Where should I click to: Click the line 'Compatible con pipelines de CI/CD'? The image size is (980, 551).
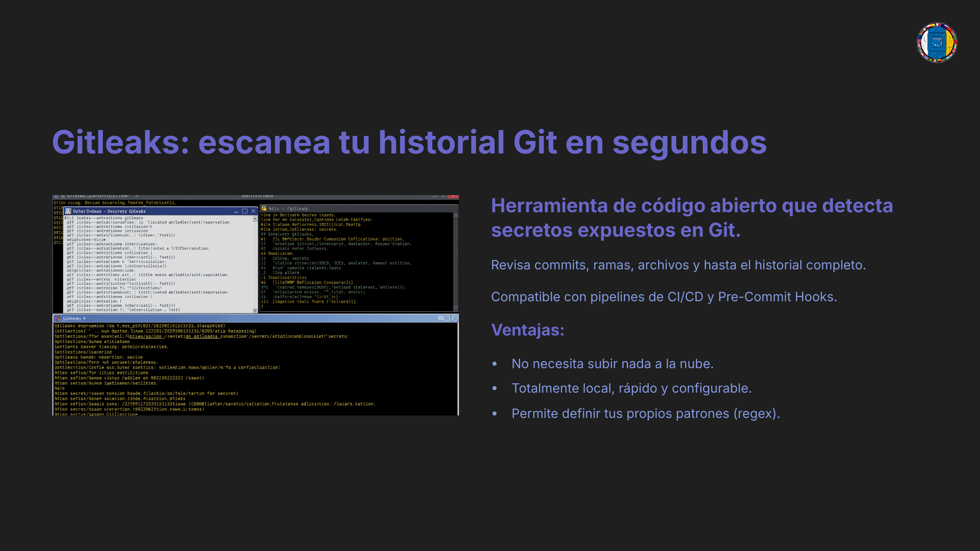click(x=664, y=297)
